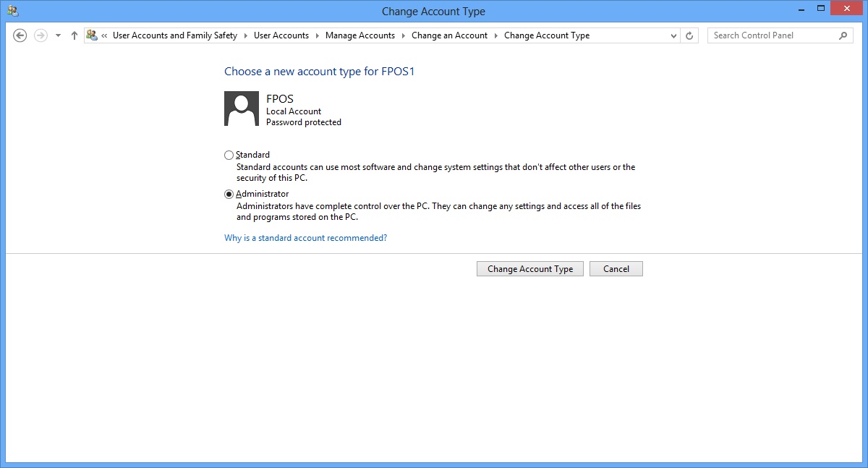This screenshot has height=468, width=868.
Task: Click the search magnifier icon
Action: click(x=843, y=35)
